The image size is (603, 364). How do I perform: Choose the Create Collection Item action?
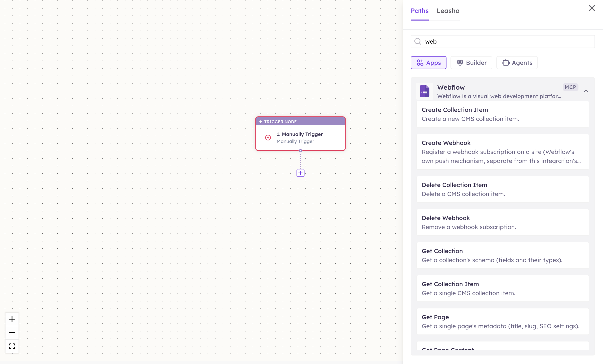503,114
